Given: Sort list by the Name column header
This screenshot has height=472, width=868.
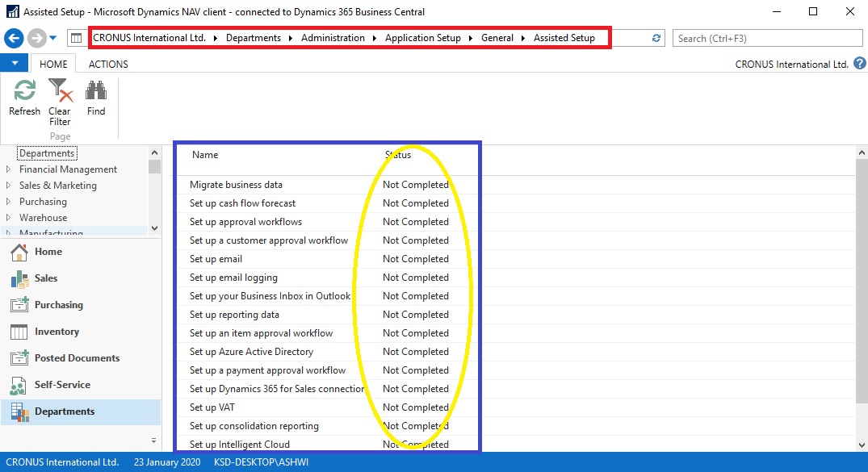Looking at the screenshot, I should 205,155.
